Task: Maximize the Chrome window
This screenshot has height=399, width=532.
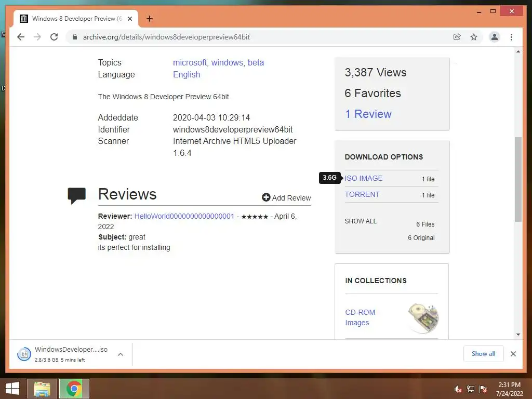Action: click(x=493, y=11)
